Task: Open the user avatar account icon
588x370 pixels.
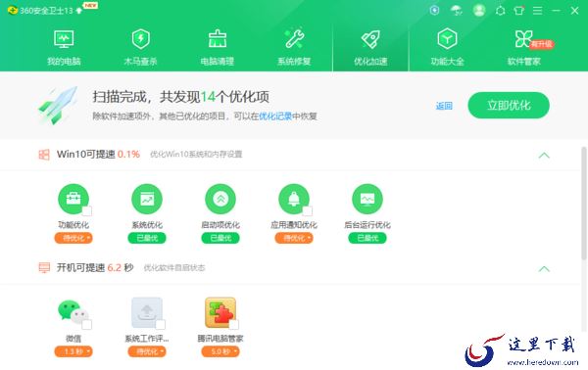Action: [479, 10]
